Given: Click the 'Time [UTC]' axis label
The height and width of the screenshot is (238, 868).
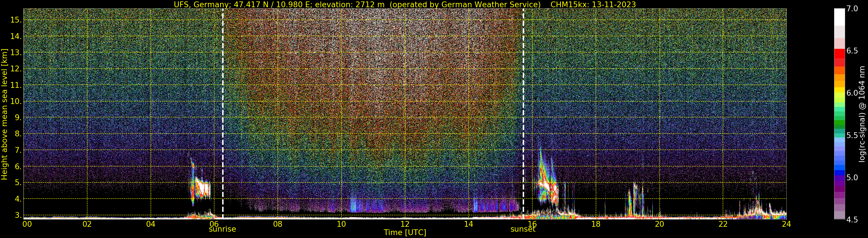Looking at the screenshot, I should pos(405,233).
